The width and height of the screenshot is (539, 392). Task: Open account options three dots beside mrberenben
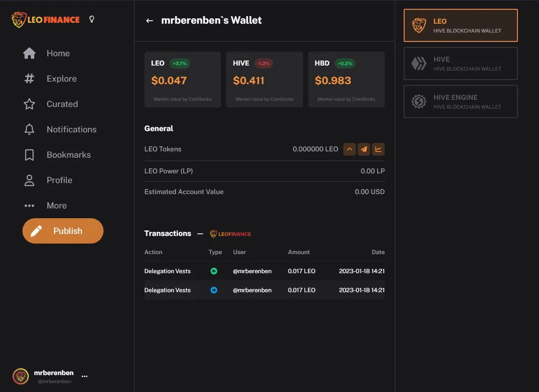click(x=85, y=376)
